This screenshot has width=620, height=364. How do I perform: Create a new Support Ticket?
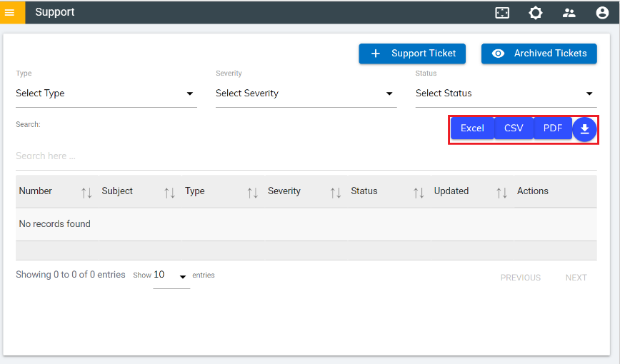pos(412,54)
